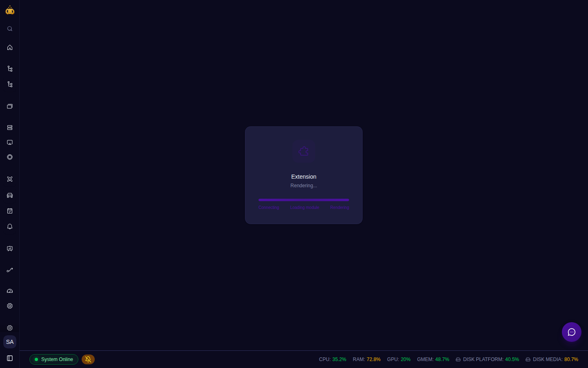Click the DISK MEDIA 80.7% entry

click(552, 359)
